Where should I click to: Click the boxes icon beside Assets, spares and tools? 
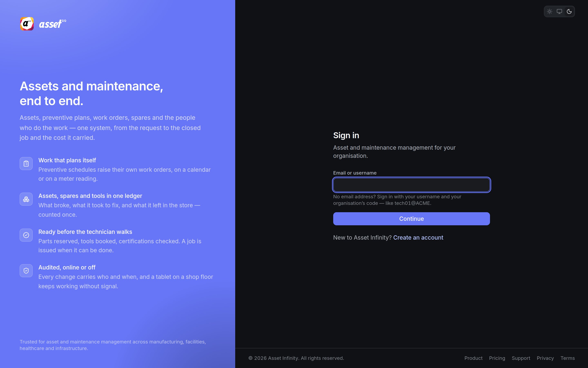tap(26, 199)
